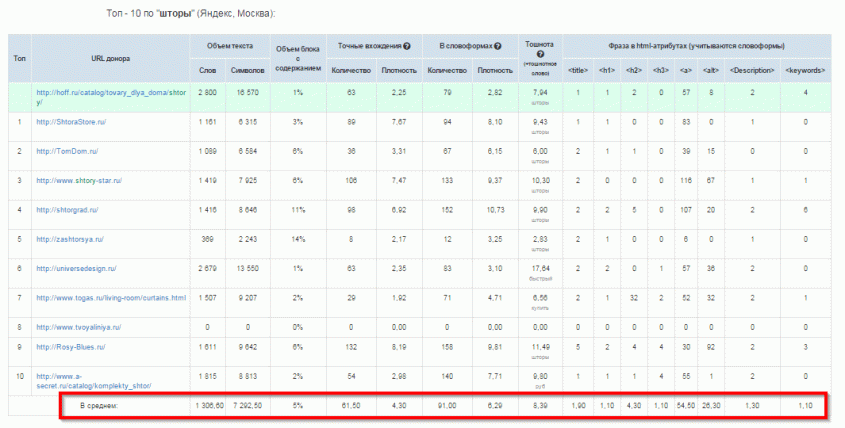The height and width of the screenshot is (428, 845).
Task: Click the Объем текста column header
Action: [232, 46]
